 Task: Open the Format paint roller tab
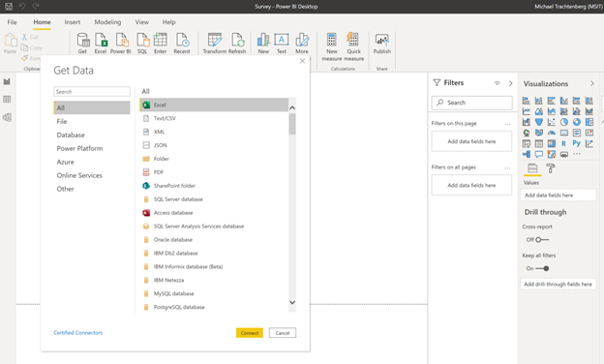[551, 168]
